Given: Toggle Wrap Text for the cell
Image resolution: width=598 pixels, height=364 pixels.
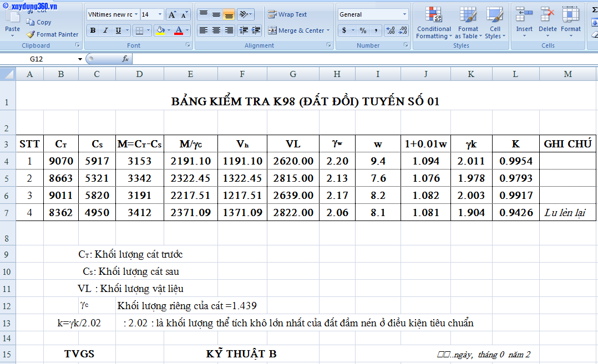Looking at the screenshot, I should pyautogui.click(x=287, y=14).
